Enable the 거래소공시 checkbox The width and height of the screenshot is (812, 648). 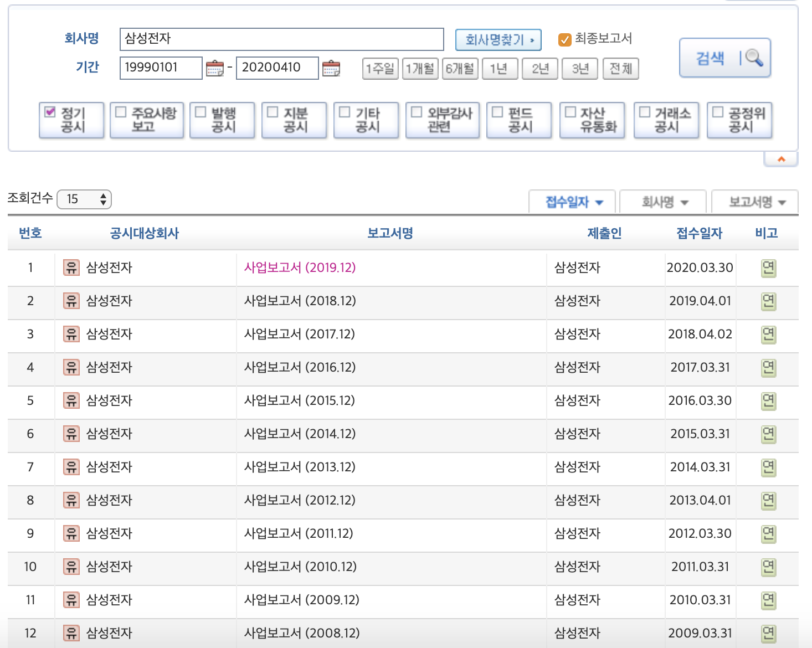645,112
